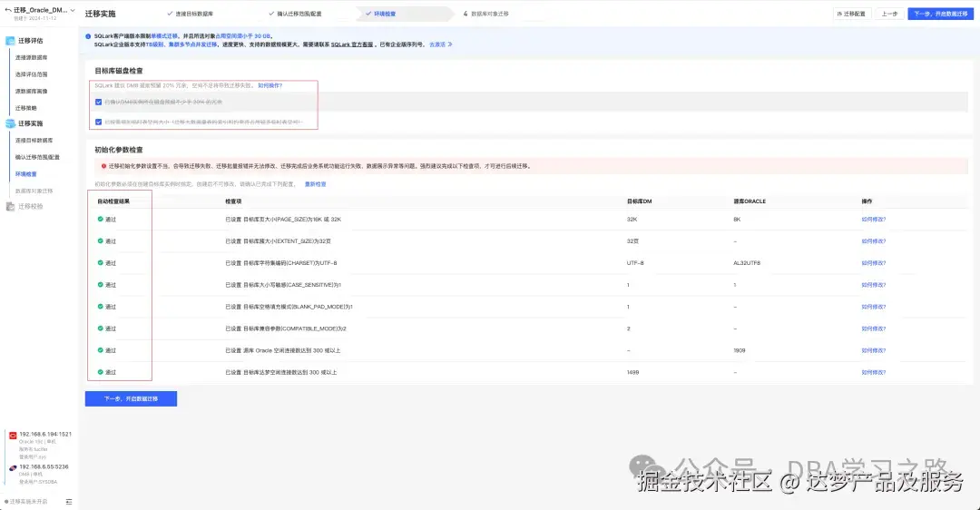Click the 源库ORACLE column header
Screen dimensions: 980x510
[750, 201]
